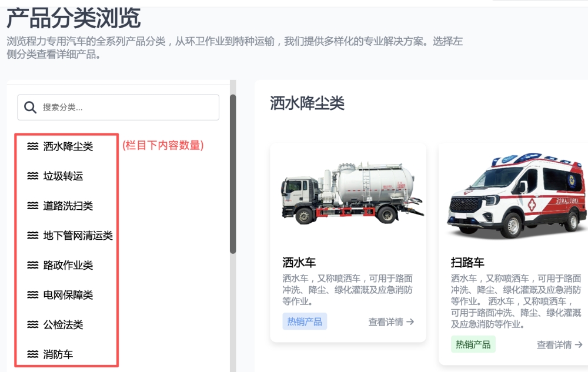
Task: Click 查看详情 on the 扫路车 card
Action: pyautogui.click(x=559, y=345)
